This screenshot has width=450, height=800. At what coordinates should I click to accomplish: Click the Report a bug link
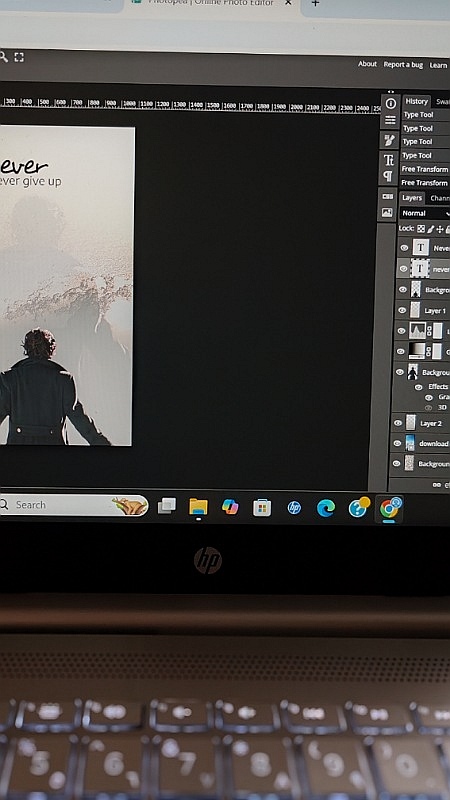click(403, 65)
